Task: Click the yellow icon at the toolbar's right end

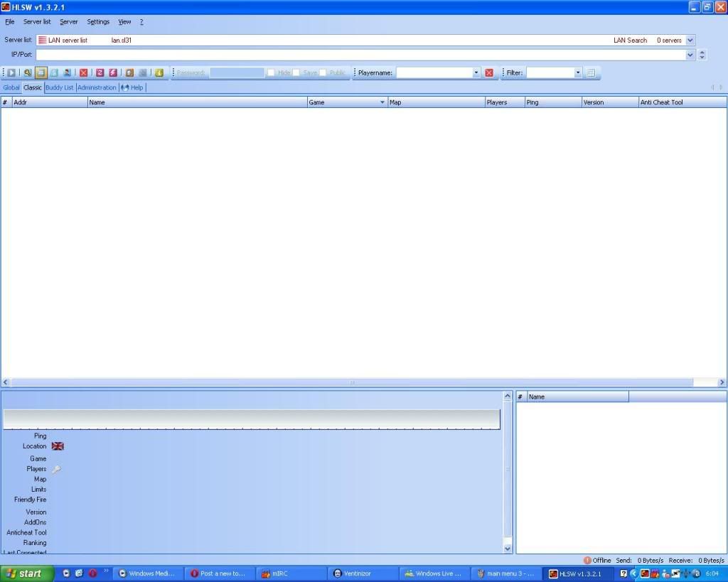Action: [159, 72]
